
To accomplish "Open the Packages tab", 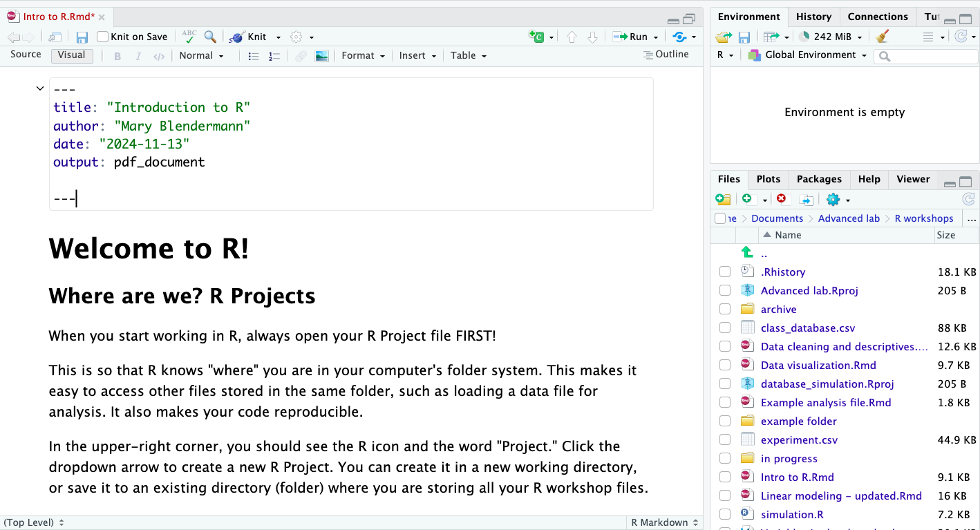I will click(819, 179).
